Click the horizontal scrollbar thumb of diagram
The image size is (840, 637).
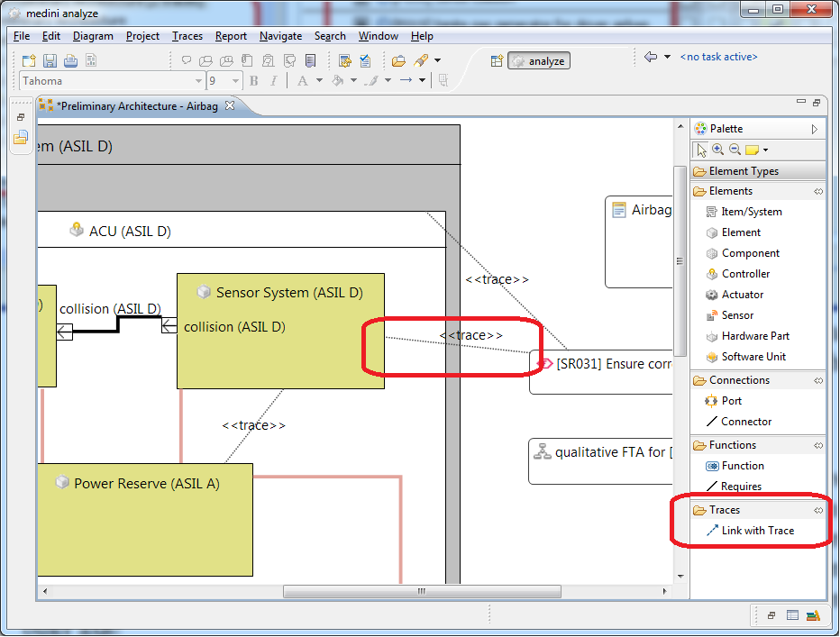[420, 592]
